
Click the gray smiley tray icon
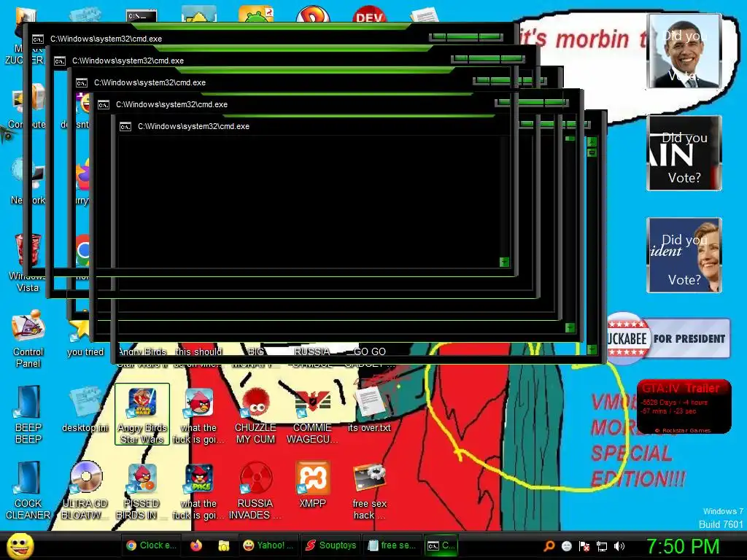(x=566, y=545)
